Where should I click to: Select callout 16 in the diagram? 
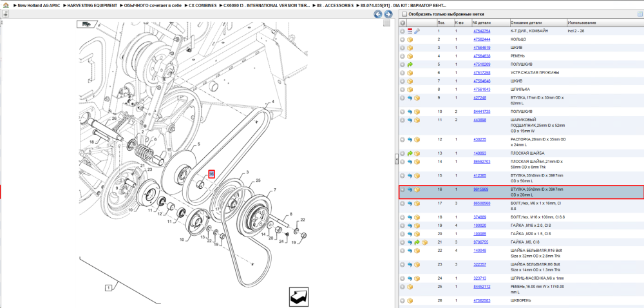[211, 174]
